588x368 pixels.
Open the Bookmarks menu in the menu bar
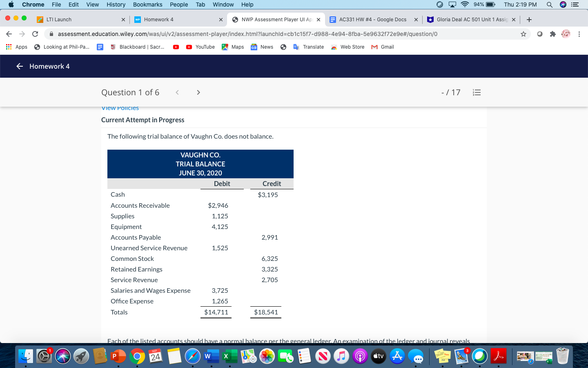pyautogui.click(x=147, y=4)
